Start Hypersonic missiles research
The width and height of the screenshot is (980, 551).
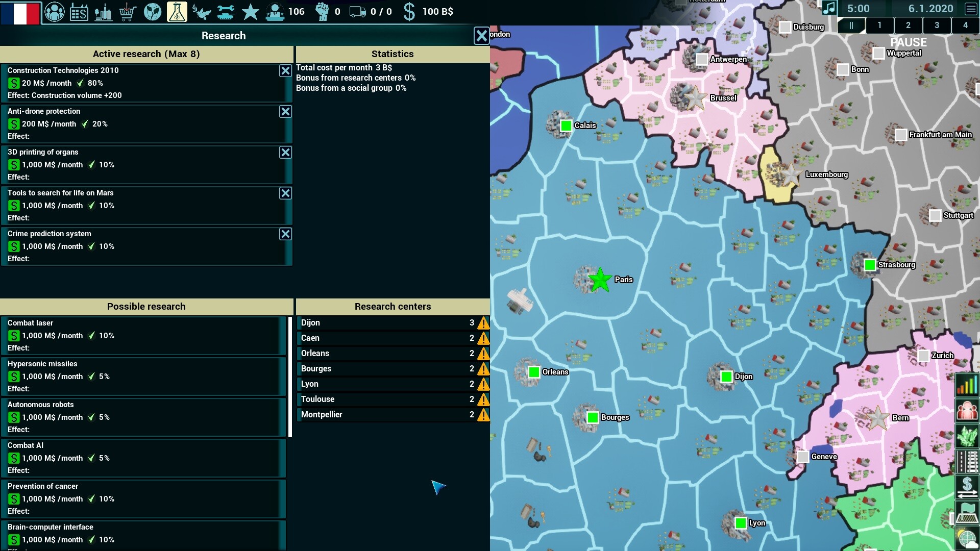point(143,376)
